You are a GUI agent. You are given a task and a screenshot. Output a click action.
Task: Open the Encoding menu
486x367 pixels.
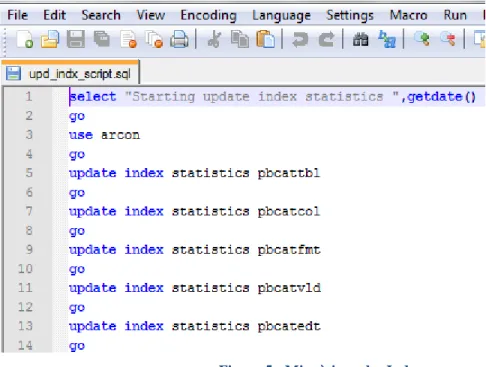[209, 15]
